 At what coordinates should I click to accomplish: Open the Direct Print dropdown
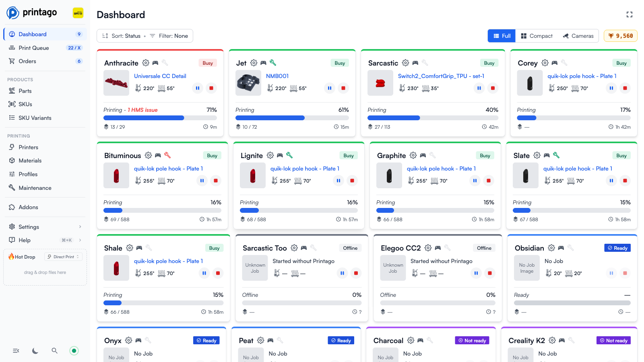point(64,257)
